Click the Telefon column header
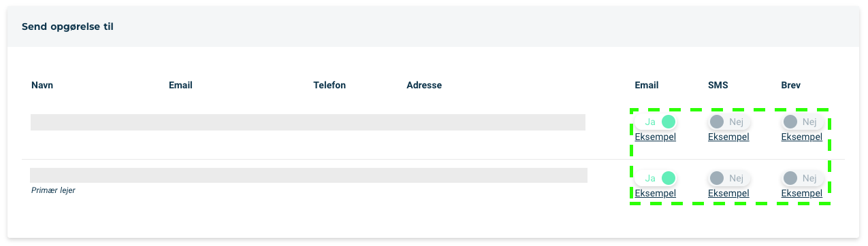The image size is (868, 246). click(x=329, y=85)
